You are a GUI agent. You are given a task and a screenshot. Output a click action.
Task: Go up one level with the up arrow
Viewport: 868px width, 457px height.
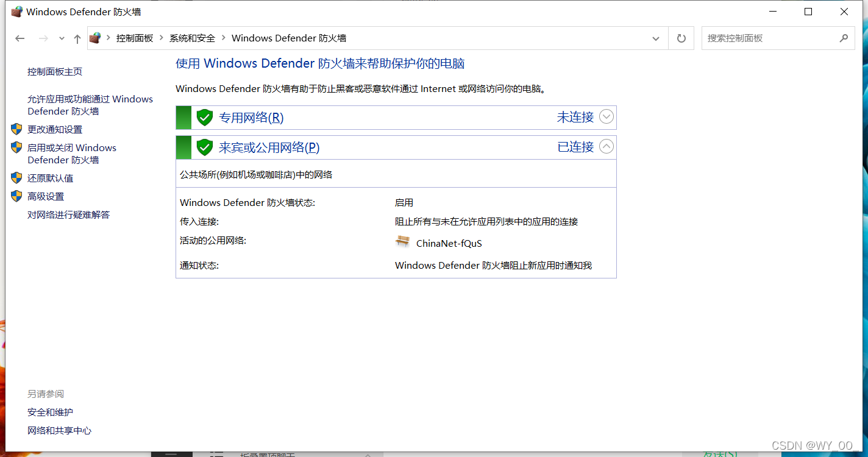(77, 38)
